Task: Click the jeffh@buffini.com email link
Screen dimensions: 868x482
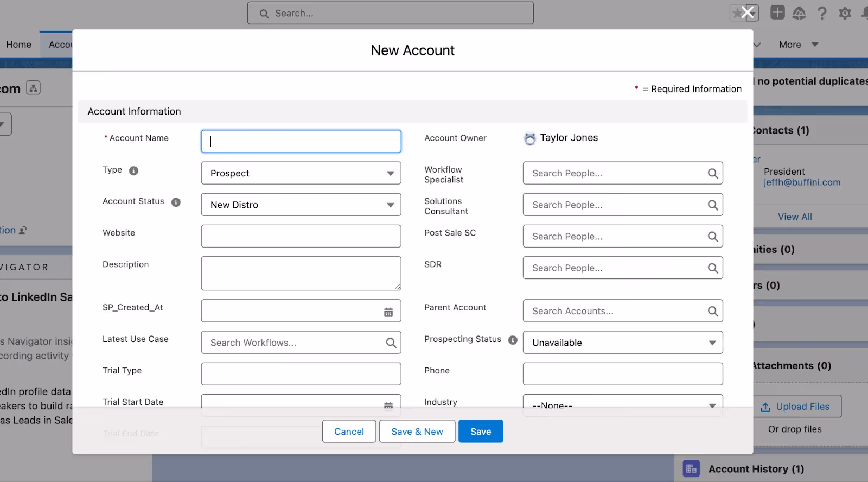Action: pyautogui.click(x=802, y=182)
